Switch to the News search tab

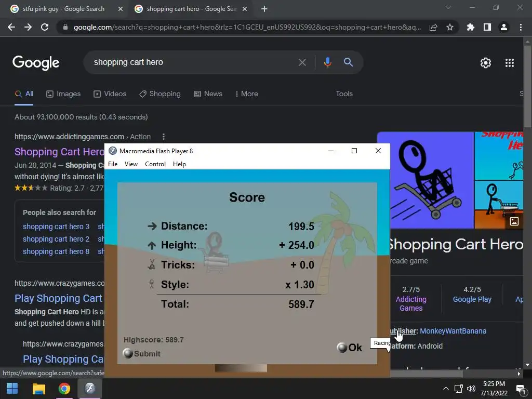[x=208, y=94]
